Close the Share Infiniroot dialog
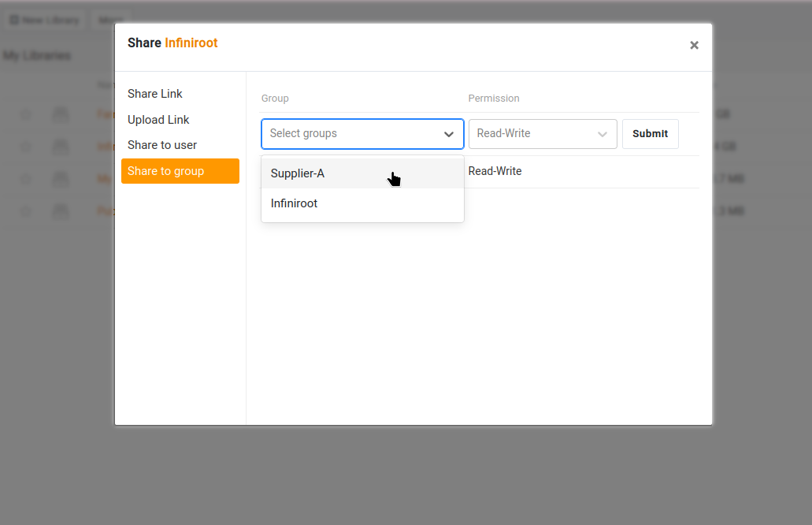 point(694,46)
